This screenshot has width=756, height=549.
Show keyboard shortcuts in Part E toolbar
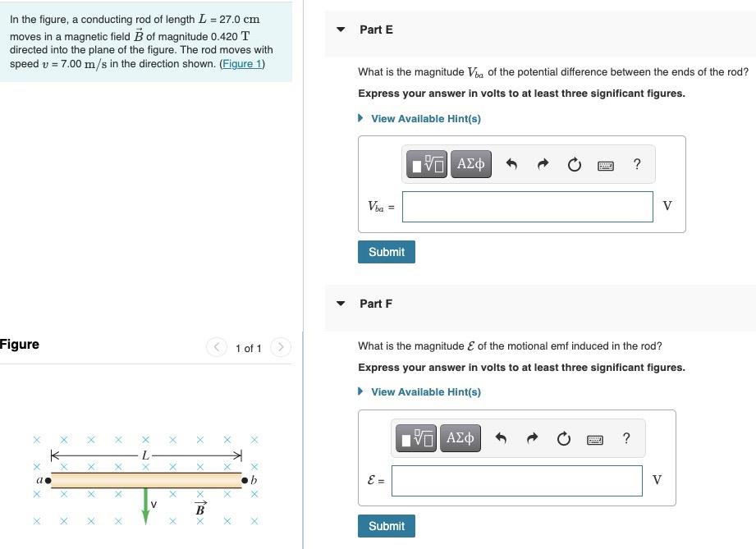[x=606, y=166]
